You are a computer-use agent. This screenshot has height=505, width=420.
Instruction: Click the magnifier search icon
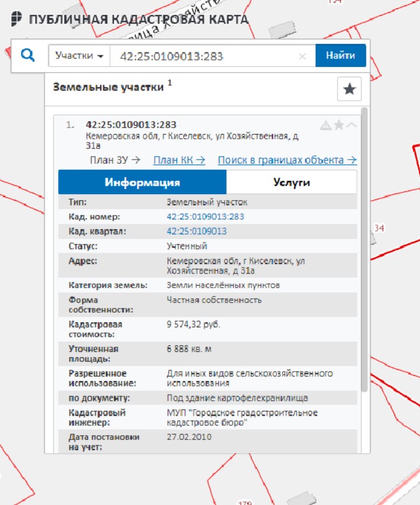click(x=28, y=55)
